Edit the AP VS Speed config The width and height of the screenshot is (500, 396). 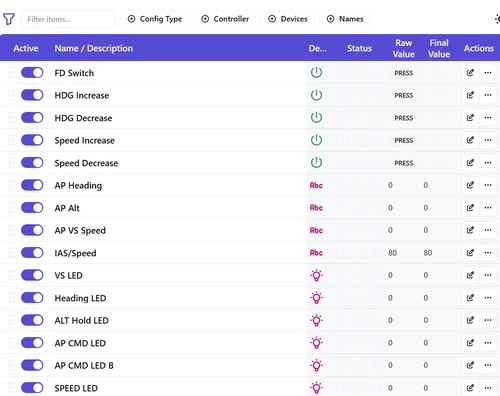pos(470,230)
